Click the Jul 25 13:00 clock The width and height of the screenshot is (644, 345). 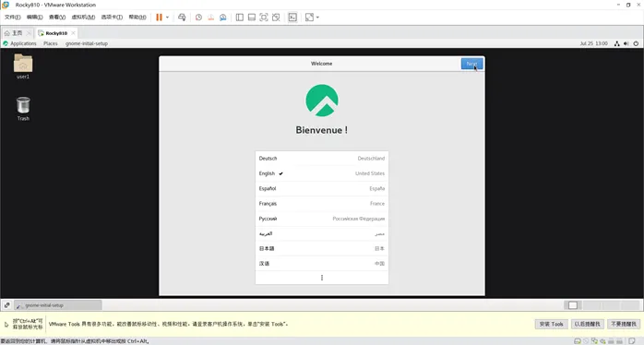point(593,43)
